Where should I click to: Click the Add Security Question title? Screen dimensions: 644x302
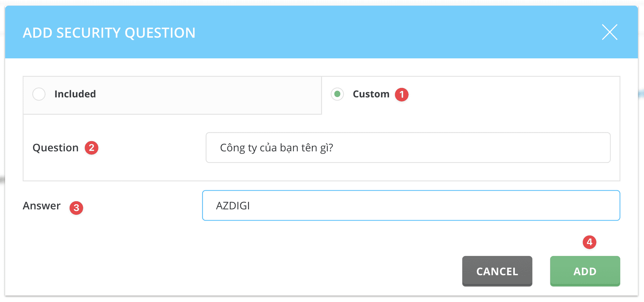tap(109, 33)
